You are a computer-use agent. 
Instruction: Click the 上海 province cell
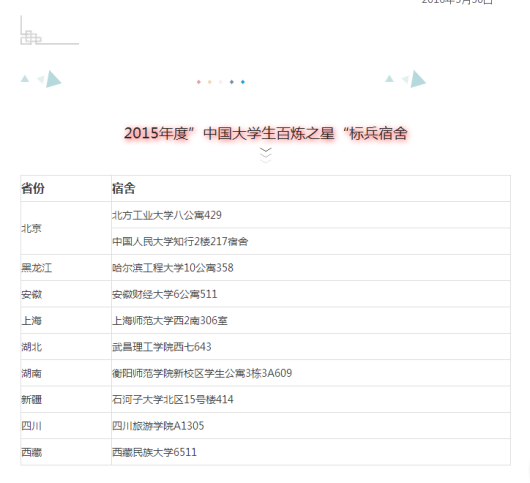coord(66,320)
